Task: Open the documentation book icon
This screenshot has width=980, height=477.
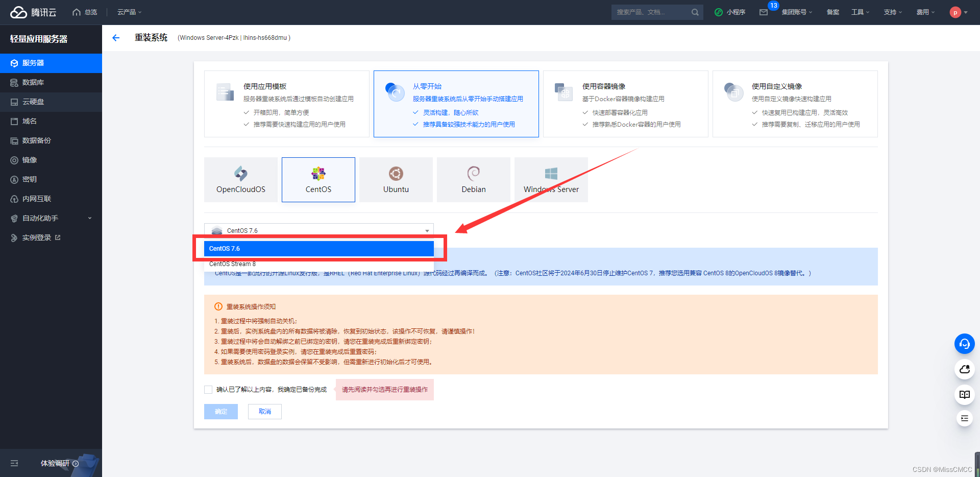Action: [x=965, y=394]
